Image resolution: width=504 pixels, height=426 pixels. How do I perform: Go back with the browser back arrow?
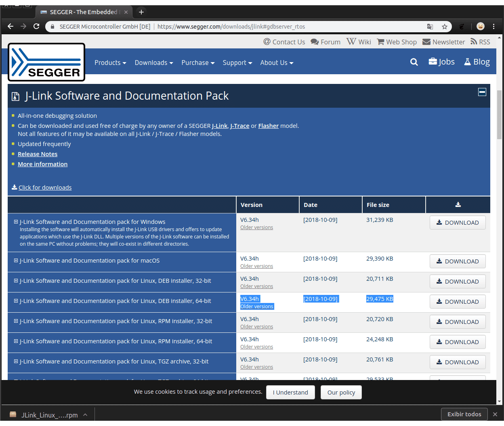coord(10,26)
